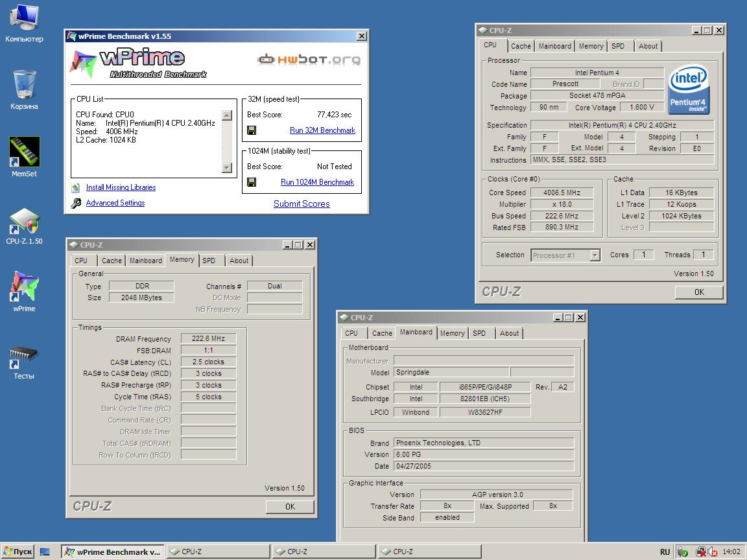747x560 pixels.
Task: Open the Пуск start button
Action: pos(18,552)
